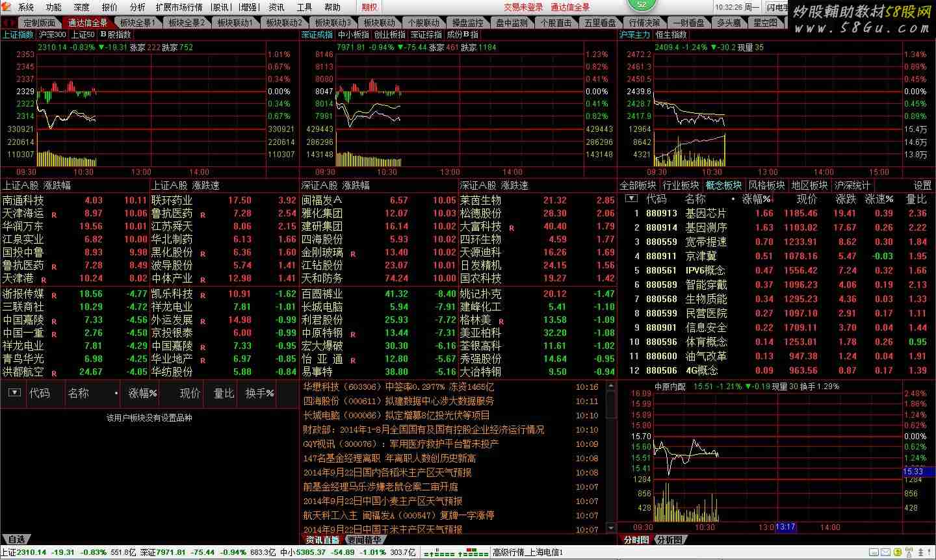The width and height of the screenshot is (936, 560).
Task: Select the 百圆裤业 stock row
Action: pos(379,294)
